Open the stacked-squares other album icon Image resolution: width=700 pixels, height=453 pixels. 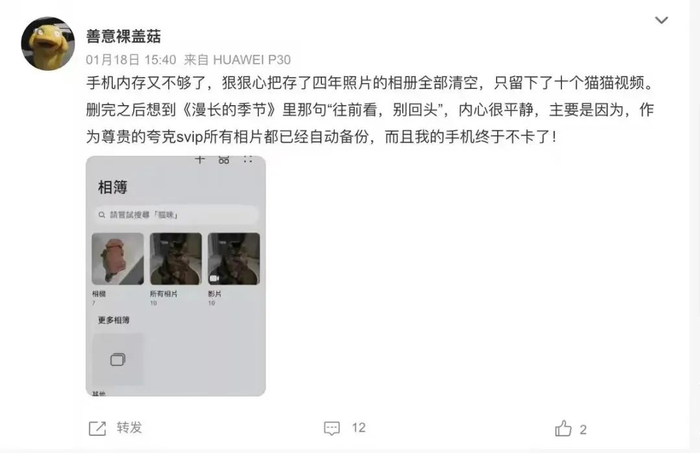pyautogui.click(x=118, y=359)
